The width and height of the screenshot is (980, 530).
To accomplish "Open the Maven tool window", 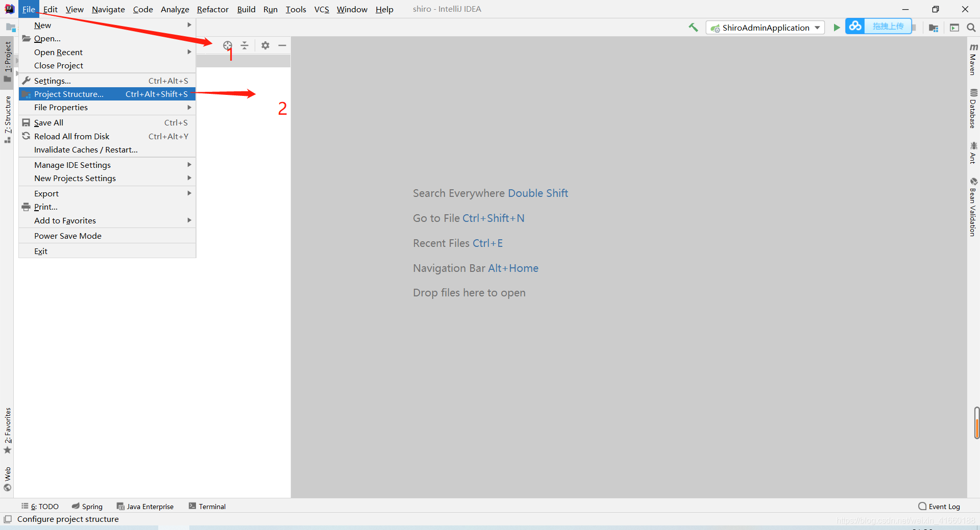I will [x=973, y=59].
